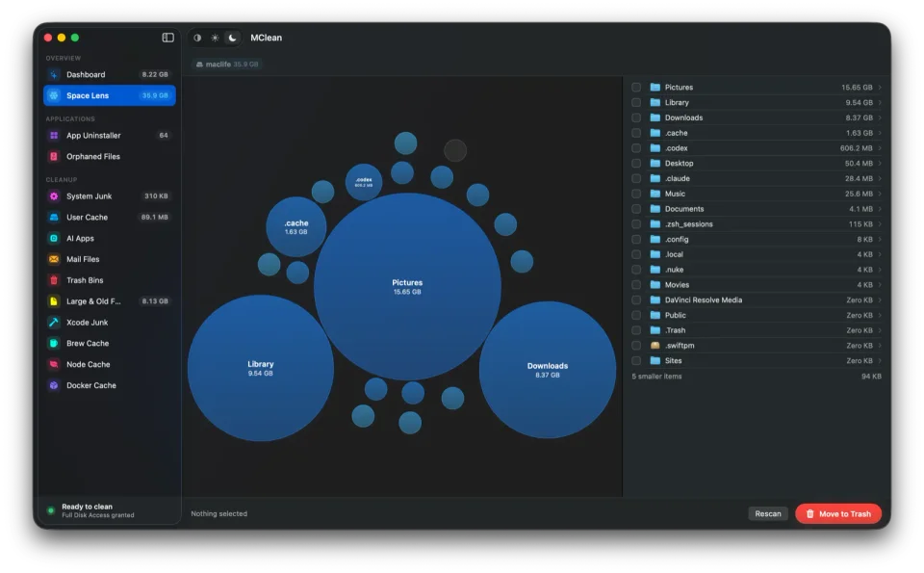Screen dimensions: 924x573
Task: Click the Docker Cache icon
Action: pos(54,385)
